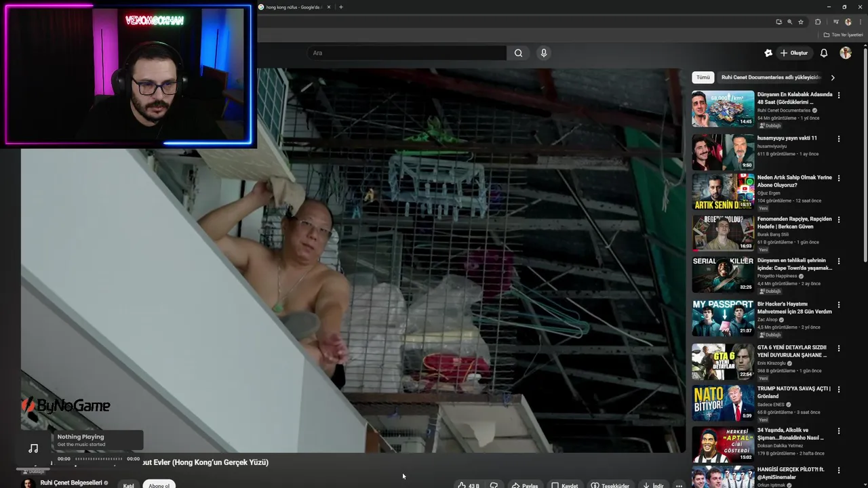Open new browser tab with plus
The height and width of the screenshot is (488, 868).
341,7
